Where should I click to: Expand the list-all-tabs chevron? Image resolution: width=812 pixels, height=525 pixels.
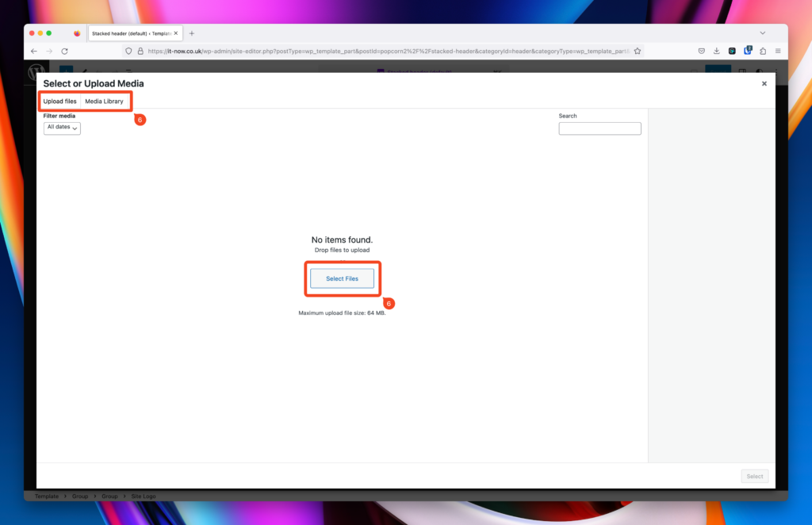762,33
